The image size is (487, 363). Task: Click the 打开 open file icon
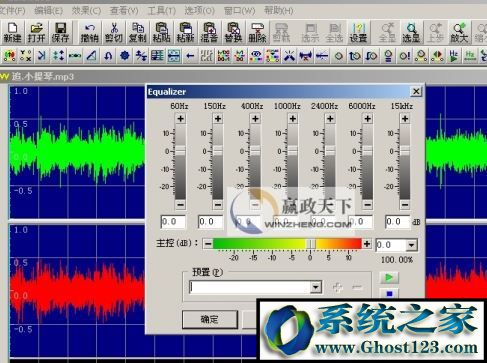(36, 32)
